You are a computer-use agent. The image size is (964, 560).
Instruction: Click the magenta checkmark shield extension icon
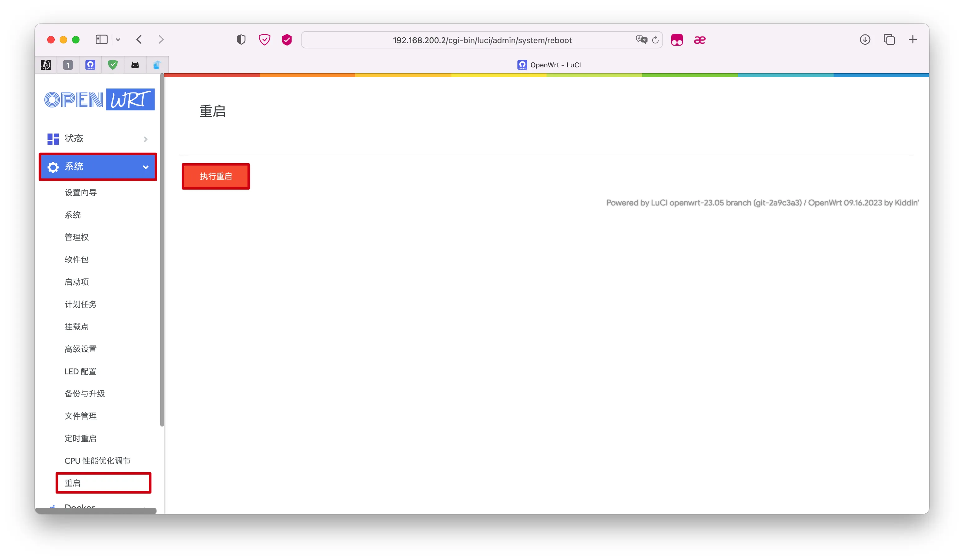tap(287, 40)
